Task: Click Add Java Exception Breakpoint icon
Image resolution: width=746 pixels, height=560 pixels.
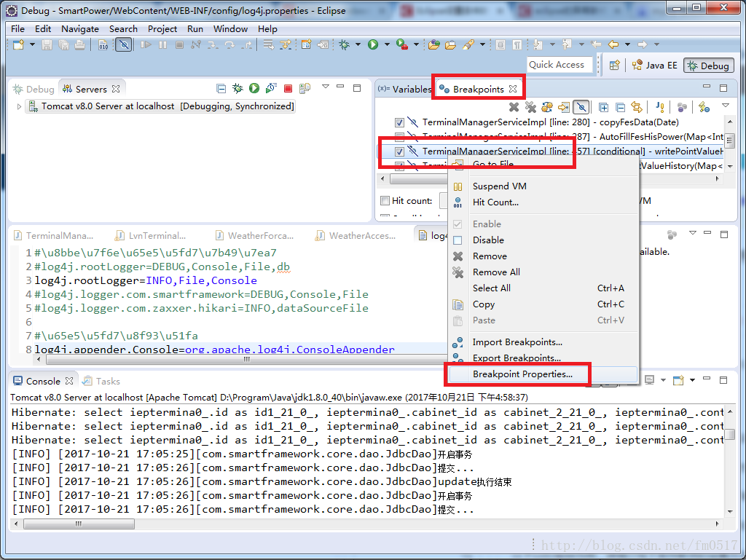Action: 659,108
